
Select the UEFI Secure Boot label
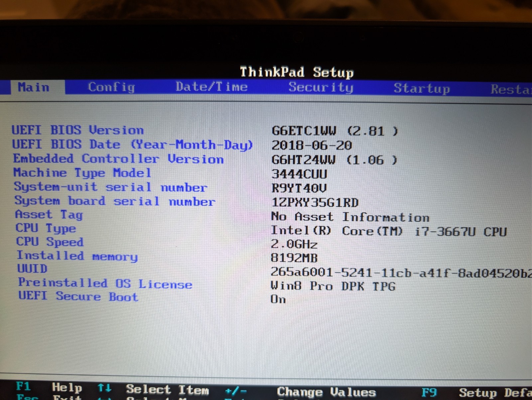point(78,296)
